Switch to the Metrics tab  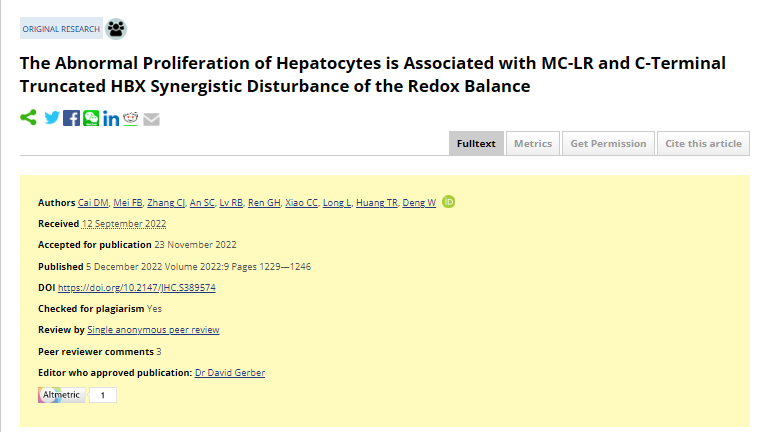533,144
